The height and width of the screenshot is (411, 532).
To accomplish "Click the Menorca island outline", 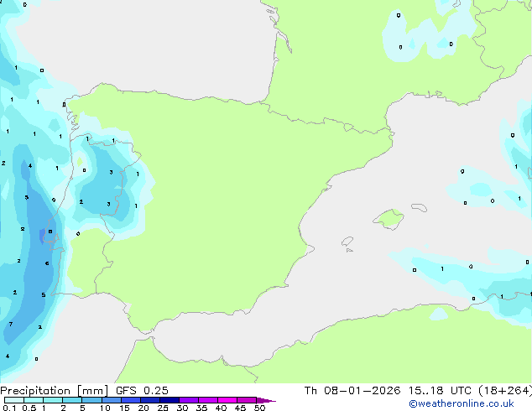I will [x=419, y=207].
